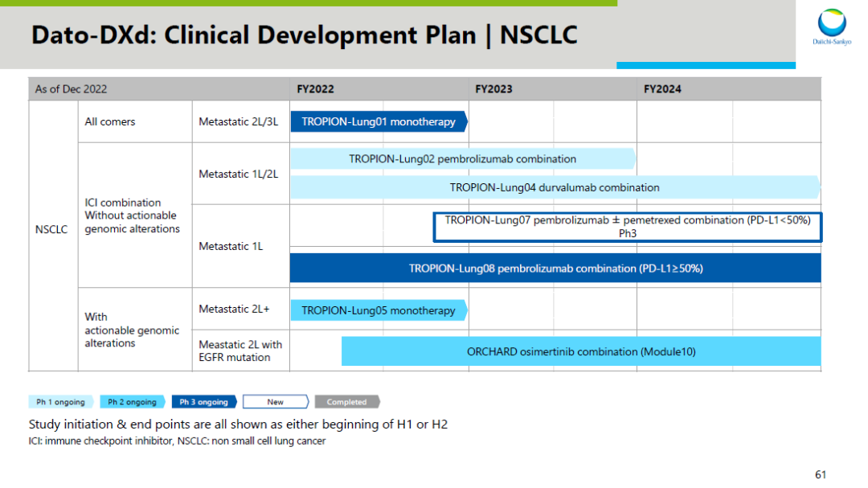Click the TROPION-Lung02 pembrolizumab combination bar

(462, 159)
